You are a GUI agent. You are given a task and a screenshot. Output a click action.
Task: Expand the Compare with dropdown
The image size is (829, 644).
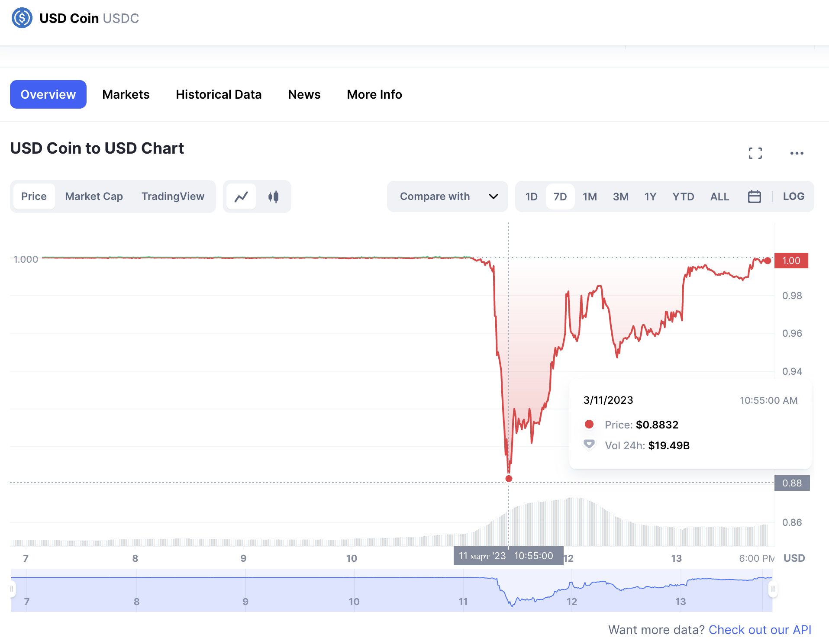pos(447,196)
